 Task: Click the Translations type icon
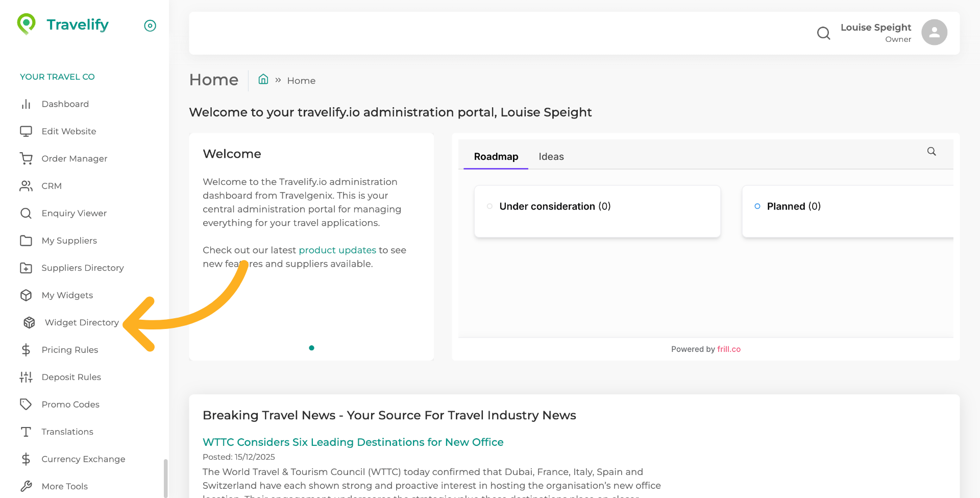pyautogui.click(x=26, y=432)
